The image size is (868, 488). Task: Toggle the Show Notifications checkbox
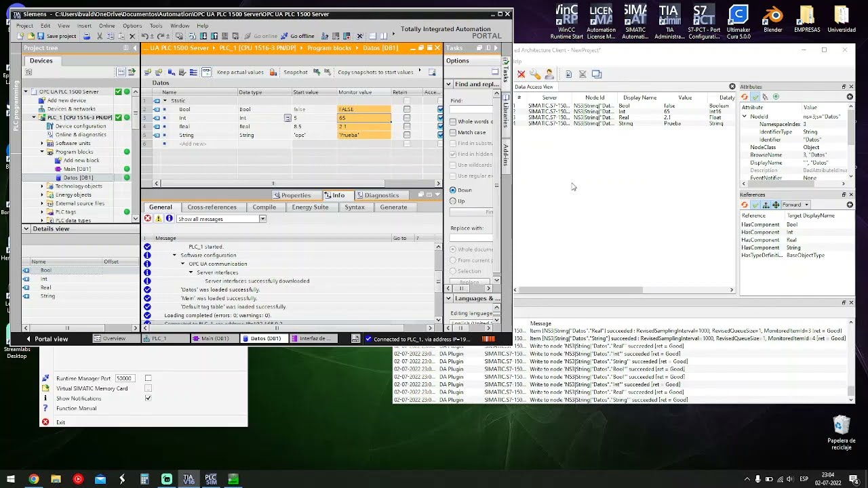pyautogui.click(x=148, y=399)
